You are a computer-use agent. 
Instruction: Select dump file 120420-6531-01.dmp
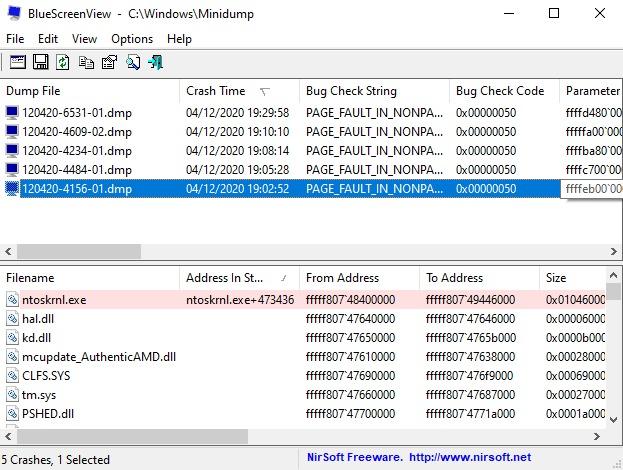click(77, 113)
